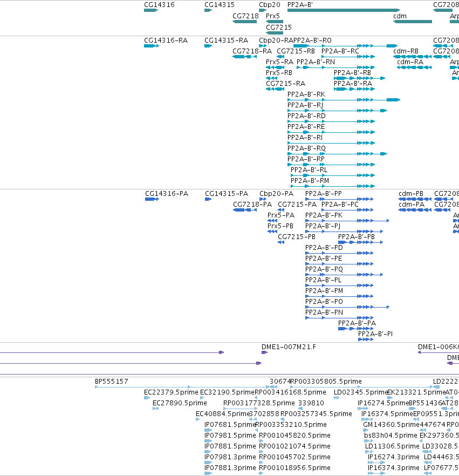Click the PP2A-B'-RE transcript label
Screen dimensions: 459x476
306,127
